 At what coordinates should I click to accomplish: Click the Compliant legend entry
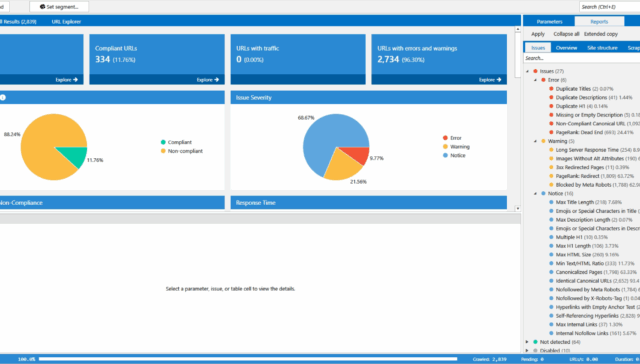point(176,142)
